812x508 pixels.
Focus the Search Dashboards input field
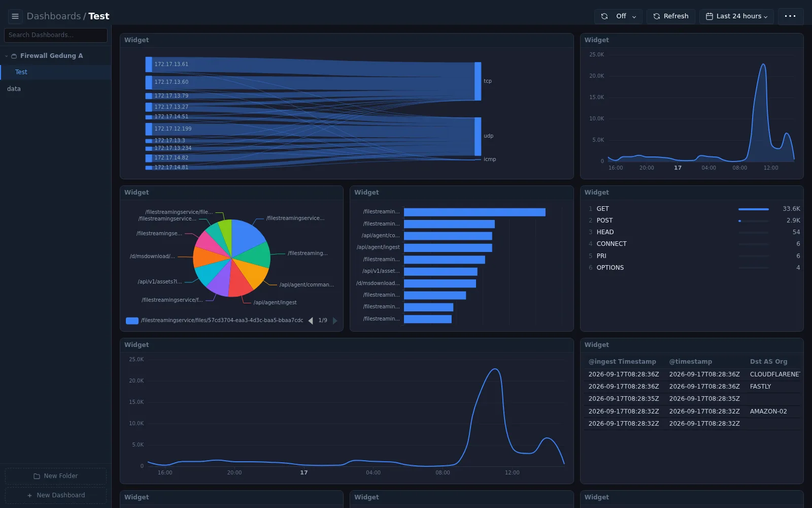[56, 35]
